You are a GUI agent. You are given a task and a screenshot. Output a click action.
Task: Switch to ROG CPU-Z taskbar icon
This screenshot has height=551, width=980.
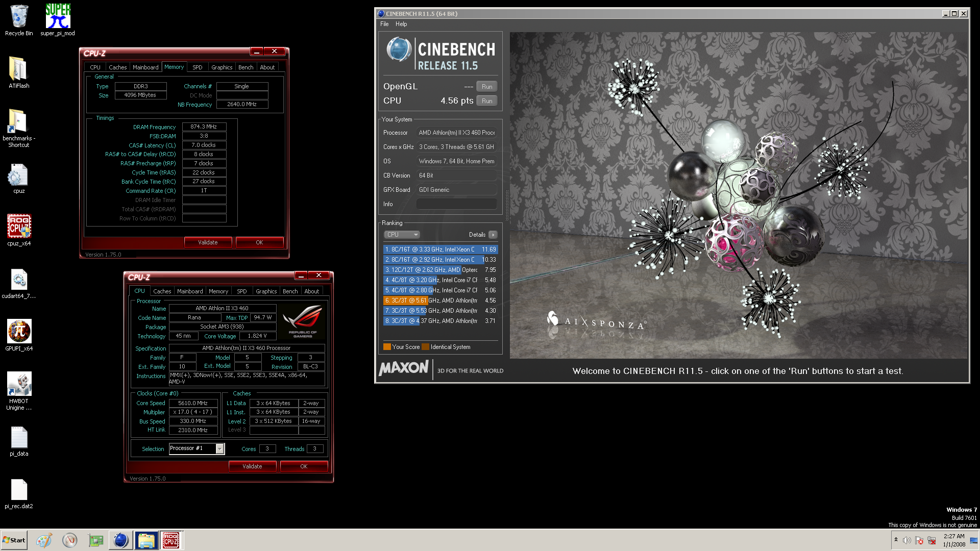point(171,540)
